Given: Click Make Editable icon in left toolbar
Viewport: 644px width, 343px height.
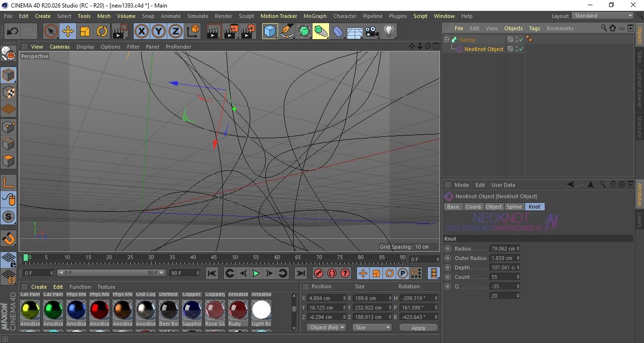Looking at the screenshot, I should (8, 54).
